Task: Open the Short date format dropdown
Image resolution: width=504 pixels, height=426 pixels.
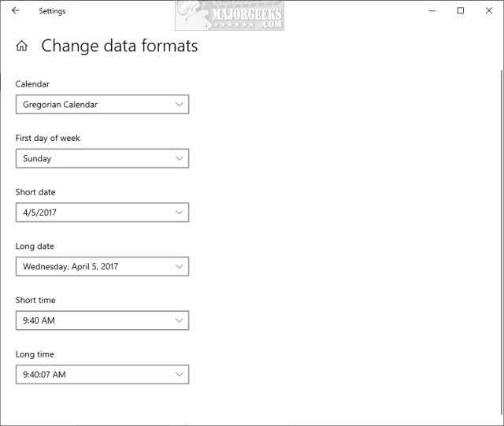Action: click(x=102, y=213)
